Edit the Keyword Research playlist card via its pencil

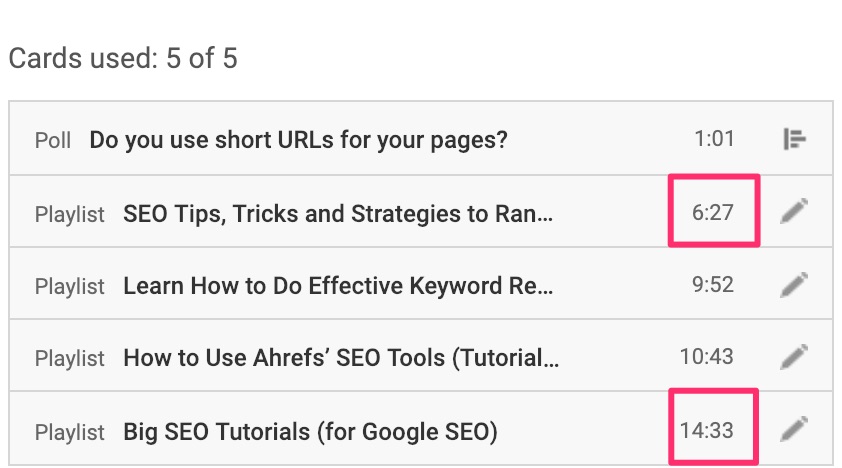tap(794, 285)
